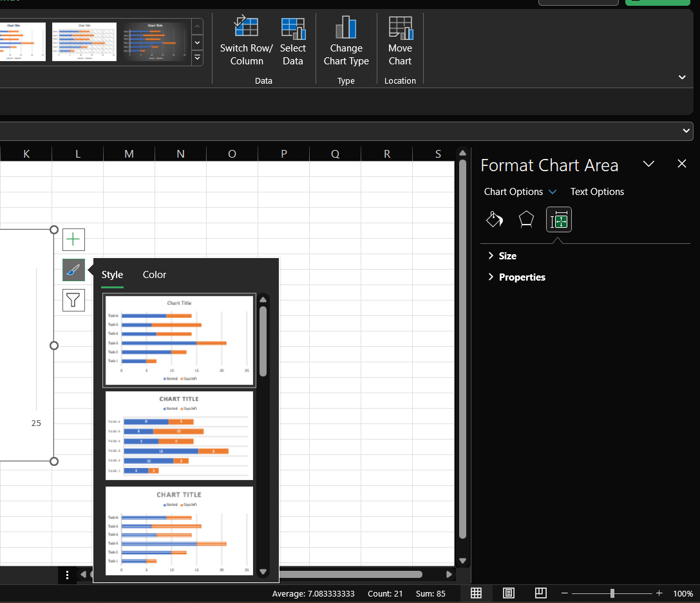Toggle the Chart Styles paintbrush button
Viewport: 700px width, 603px height.
tap(73, 270)
